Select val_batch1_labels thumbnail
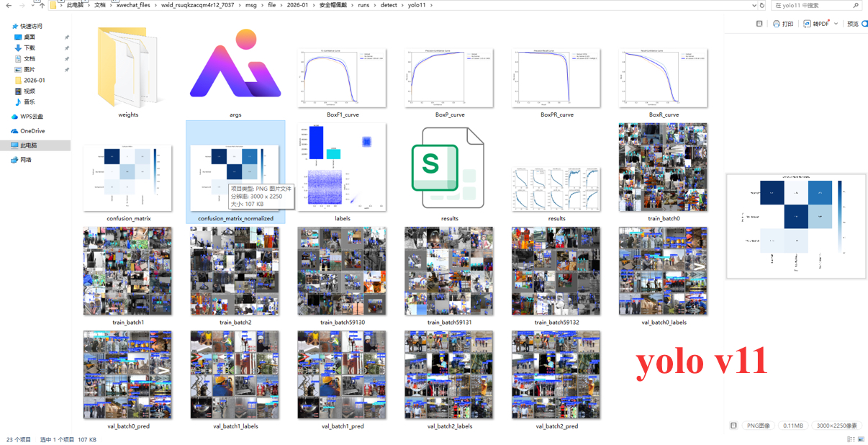Image resolution: width=868 pixels, height=445 pixels. tap(235, 375)
